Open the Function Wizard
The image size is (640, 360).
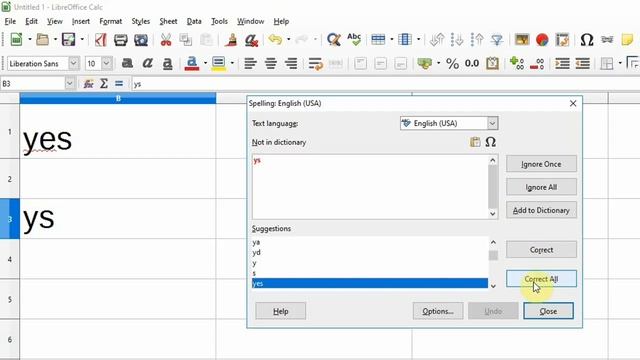coord(88,84)
